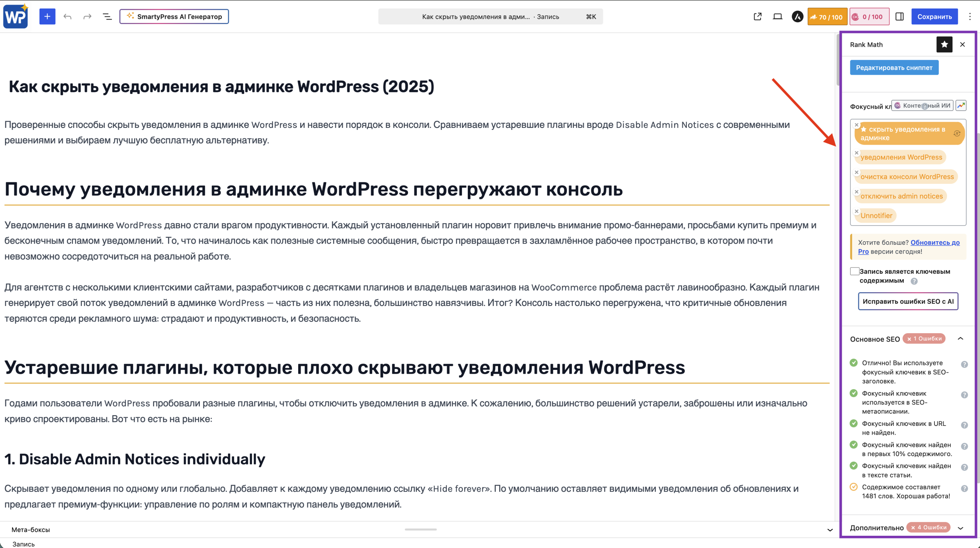Remove keyword уведомления WordPress
980x548 pixels.
point(857,153)
